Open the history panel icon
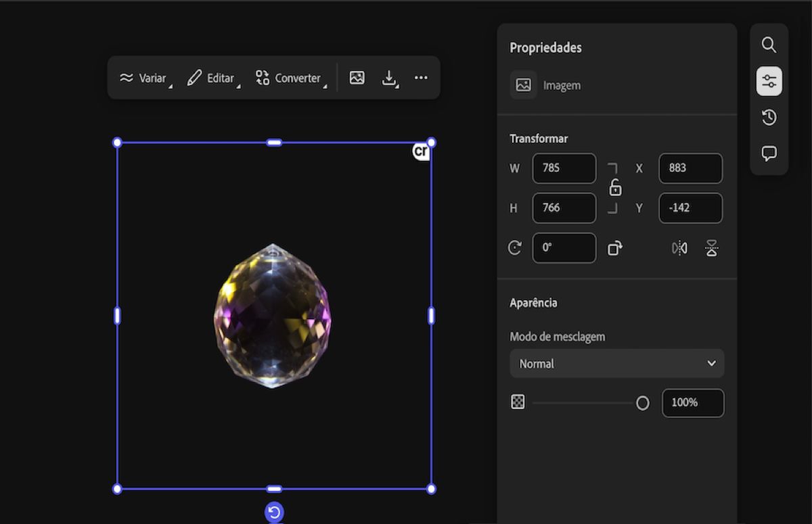The width and height of the screenshot is (812, 524). (x=769, y=118)
